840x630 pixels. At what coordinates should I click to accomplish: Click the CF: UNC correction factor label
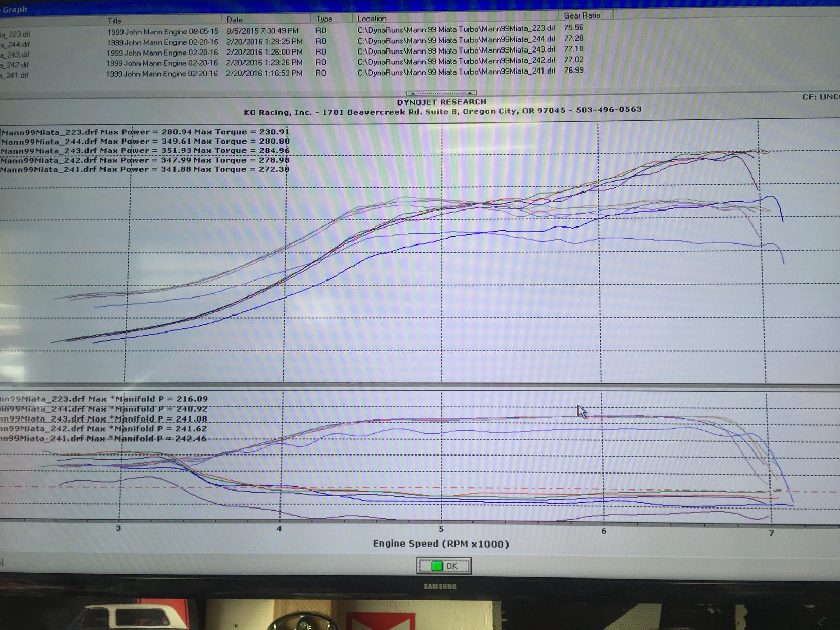pyautogui.click(x=820, y=97)
